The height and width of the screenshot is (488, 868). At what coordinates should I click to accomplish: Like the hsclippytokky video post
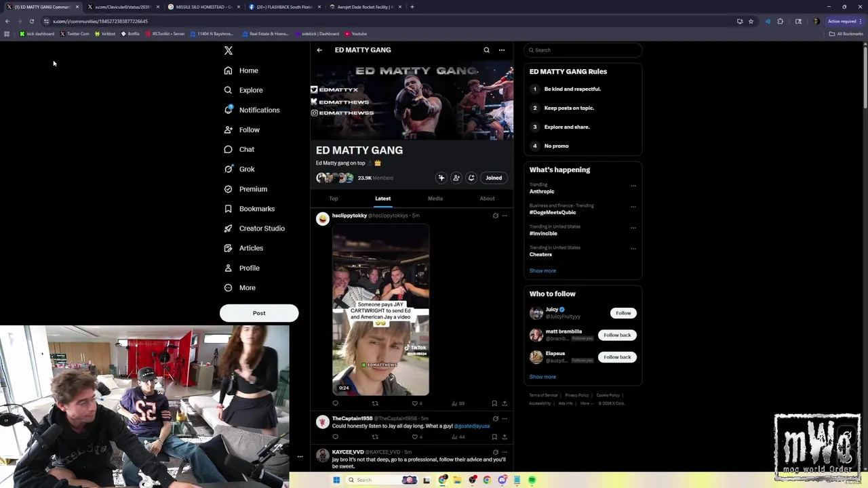click(x=415, y=403)
